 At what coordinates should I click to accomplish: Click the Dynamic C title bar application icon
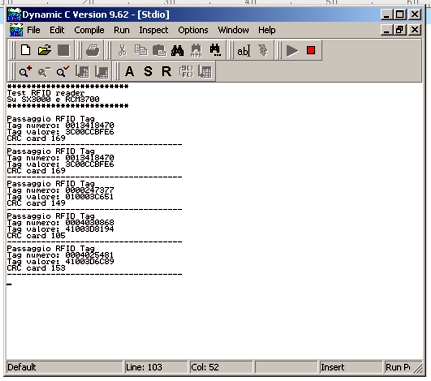click(x=14, y=15)
